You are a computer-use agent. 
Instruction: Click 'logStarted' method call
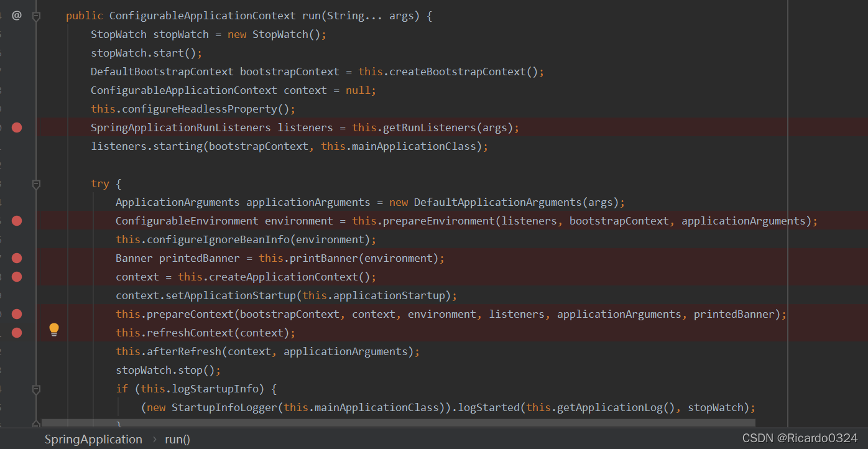[489, 407]
